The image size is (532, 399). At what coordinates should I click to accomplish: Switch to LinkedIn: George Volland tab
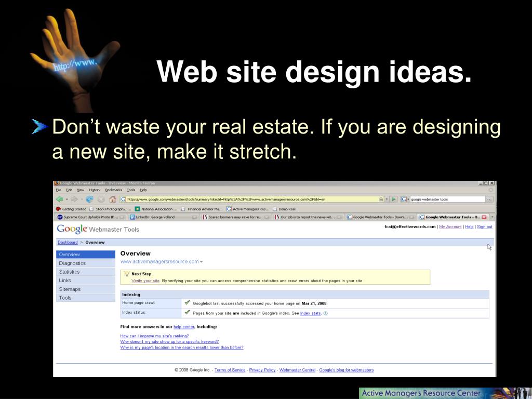(163, 217)
